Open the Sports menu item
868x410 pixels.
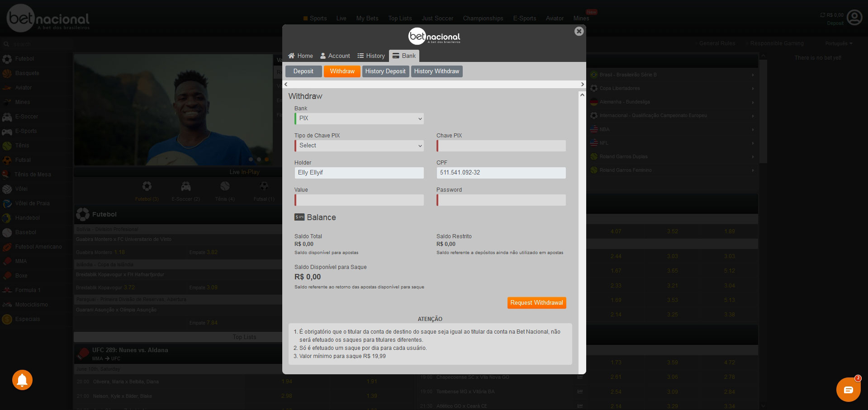point(315,19)
